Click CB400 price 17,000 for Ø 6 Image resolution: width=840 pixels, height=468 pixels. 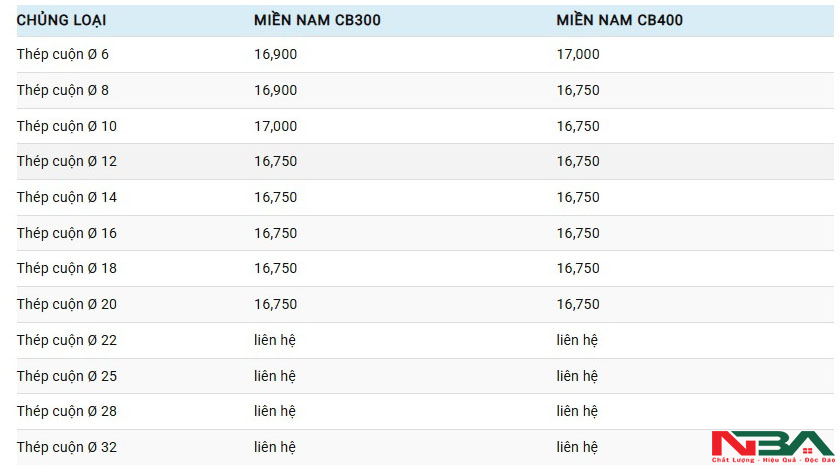(x=578, y=54)
